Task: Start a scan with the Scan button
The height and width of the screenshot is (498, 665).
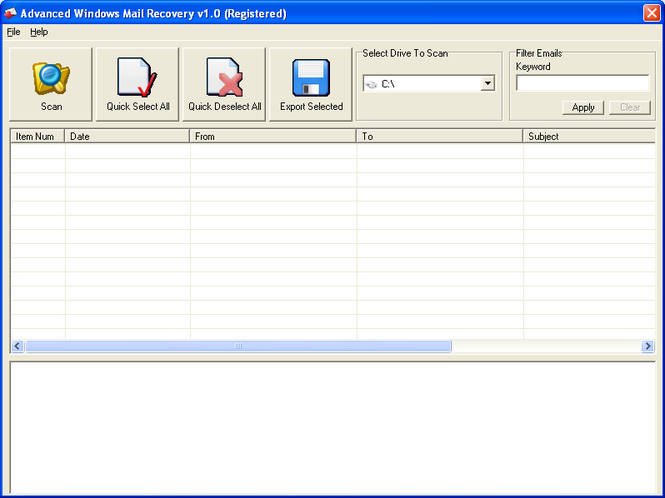Action: 50,84
